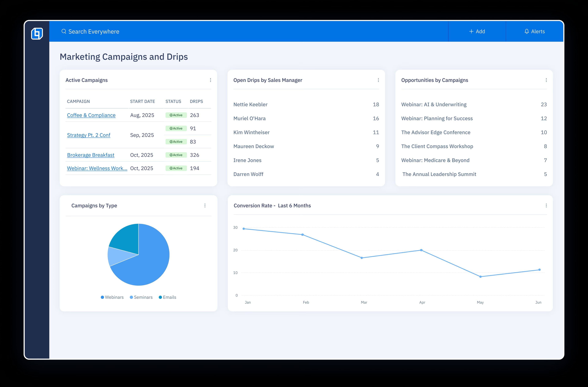The height and width of the screenshot is (387, 588).
Task: Open the Campaigns by Type options menu
Action: 205,205
